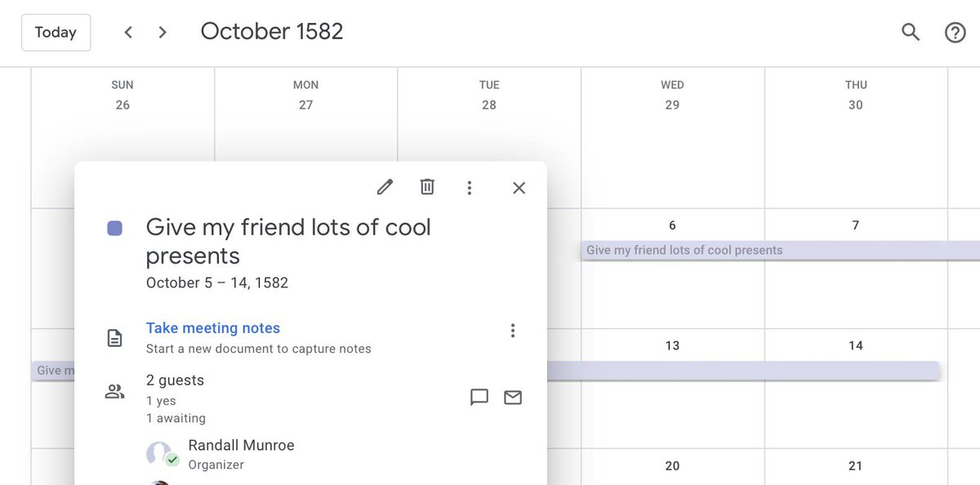Delete event with trash icon
980x485 pixels.
427,188
